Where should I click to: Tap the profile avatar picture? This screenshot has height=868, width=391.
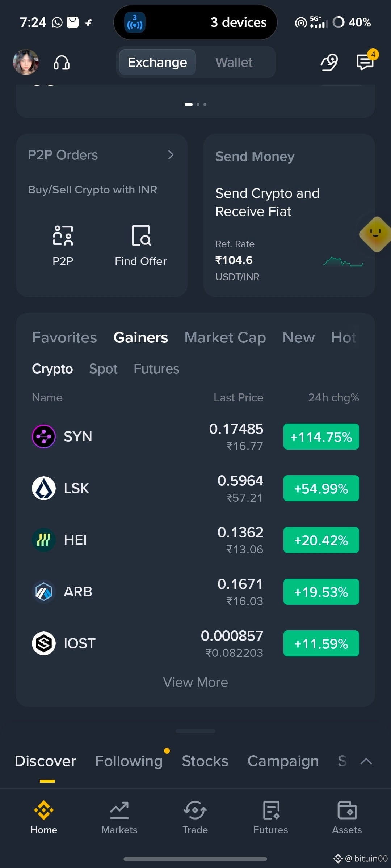(x=26, y=62)
